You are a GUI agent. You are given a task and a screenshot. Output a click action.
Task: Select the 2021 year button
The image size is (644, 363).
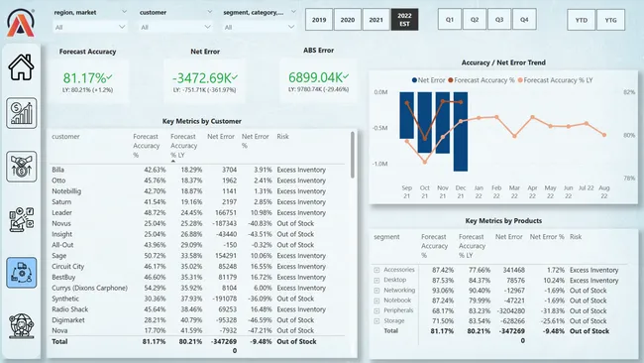tap(376, 20)
